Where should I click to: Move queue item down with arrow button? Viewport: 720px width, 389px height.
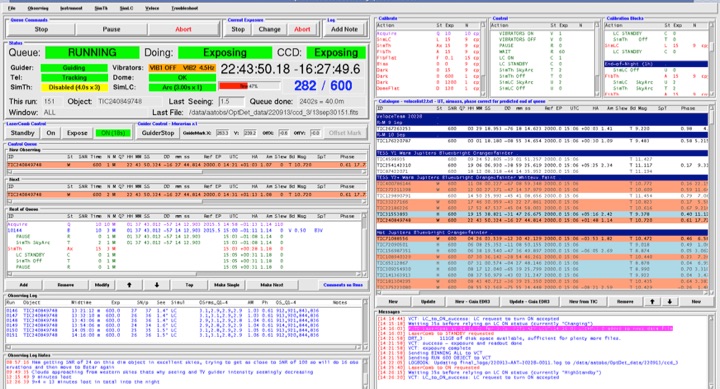coord(157,285)
